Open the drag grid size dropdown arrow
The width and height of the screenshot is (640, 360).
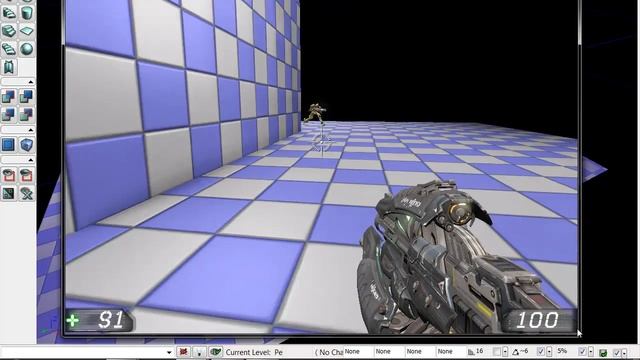505,352
